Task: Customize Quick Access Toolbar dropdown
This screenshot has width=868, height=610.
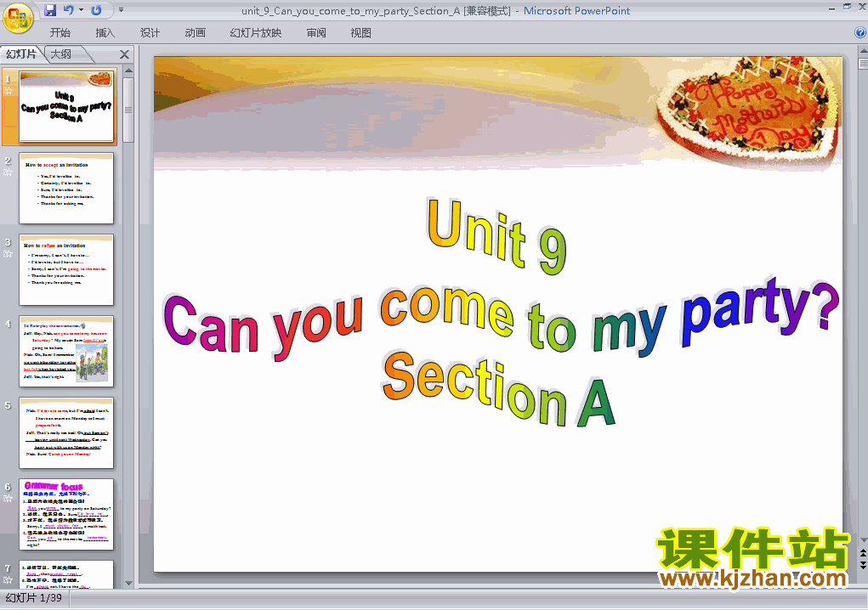Action: click(122, 10)
